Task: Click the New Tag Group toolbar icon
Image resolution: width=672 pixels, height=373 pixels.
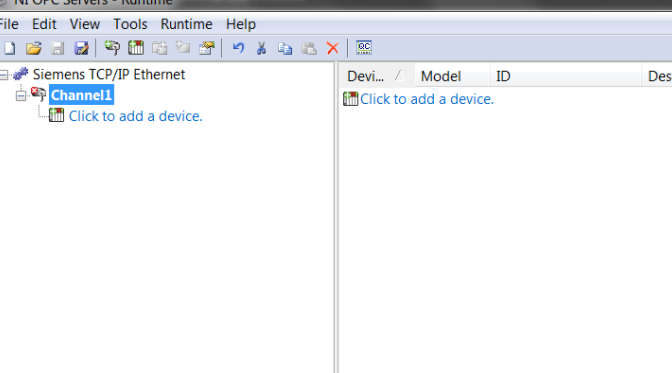Action: click(159, 48)
